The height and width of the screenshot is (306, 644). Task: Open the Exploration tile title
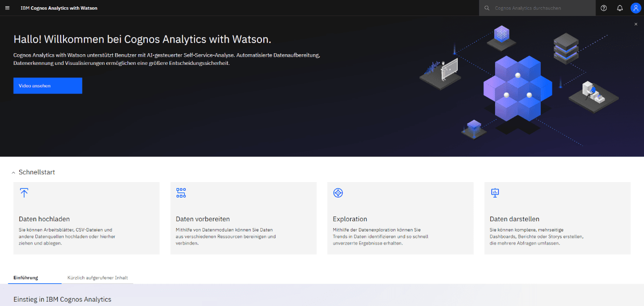pos(350,219)
